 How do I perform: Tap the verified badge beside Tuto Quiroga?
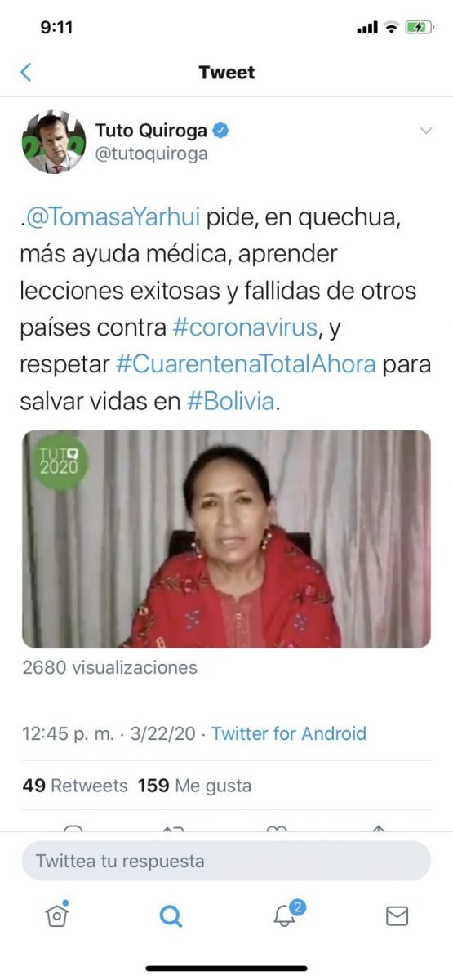[x=220, y=130]
